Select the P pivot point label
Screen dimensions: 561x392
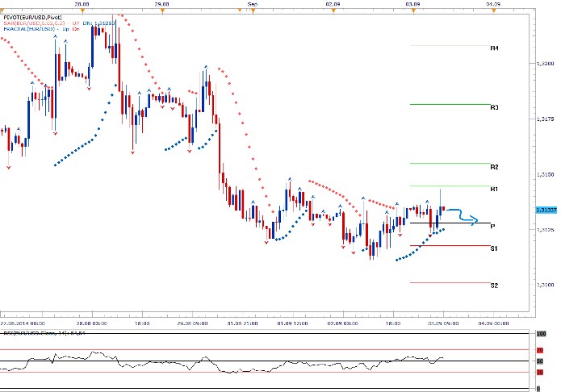pyautogui.click(x=492, y=227)
